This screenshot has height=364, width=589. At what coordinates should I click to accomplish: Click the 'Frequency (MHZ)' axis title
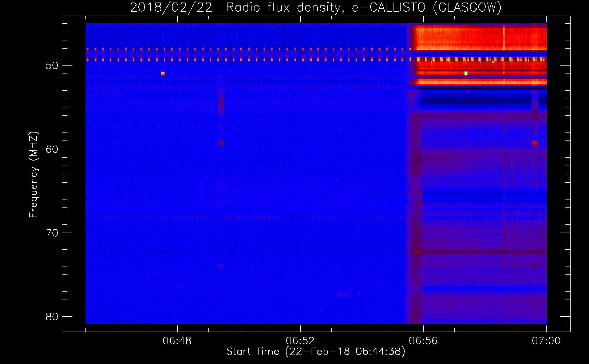point(33,175)
